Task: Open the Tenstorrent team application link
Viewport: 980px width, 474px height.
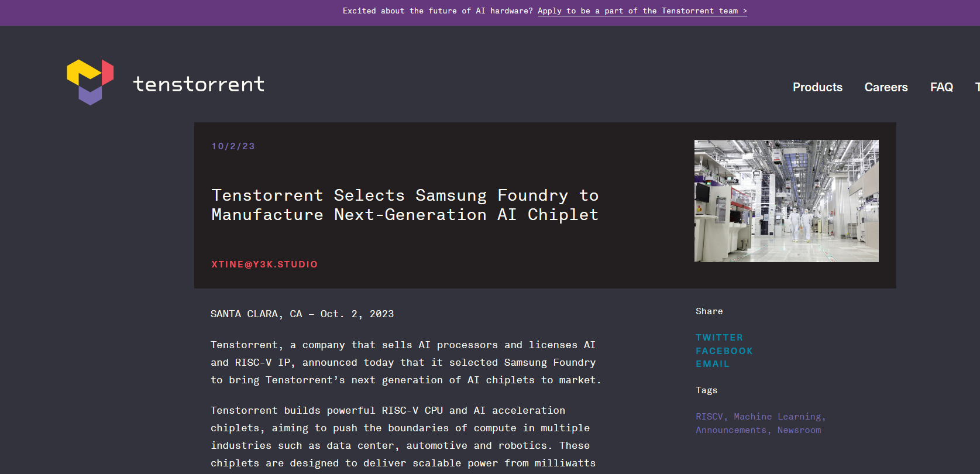Action: [x=642, y=11]
